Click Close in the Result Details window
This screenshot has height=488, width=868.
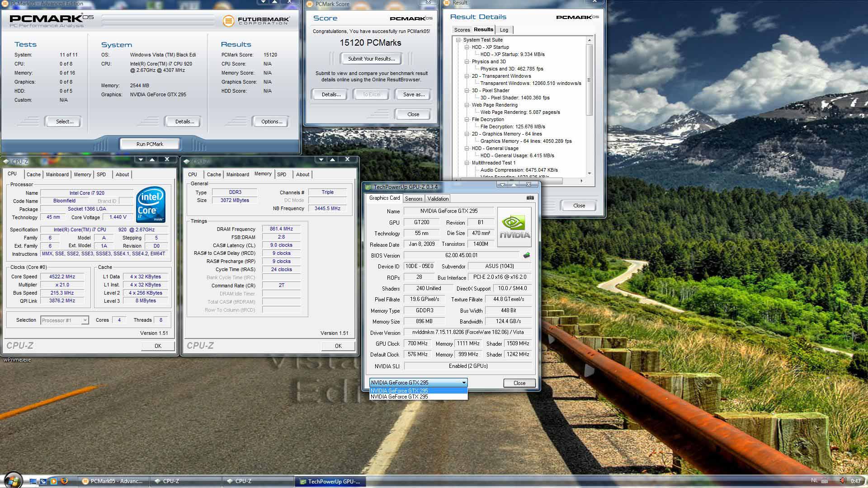tap(579, 206)
